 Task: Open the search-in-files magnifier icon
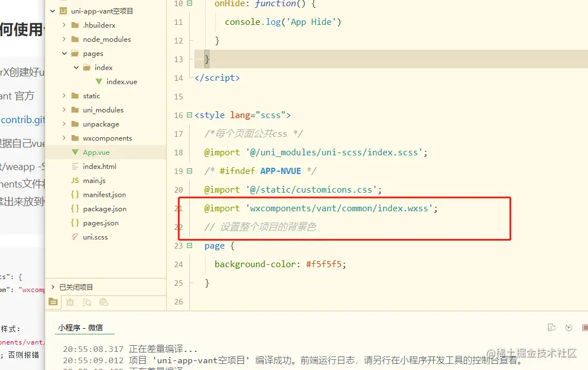click(87, 302)
